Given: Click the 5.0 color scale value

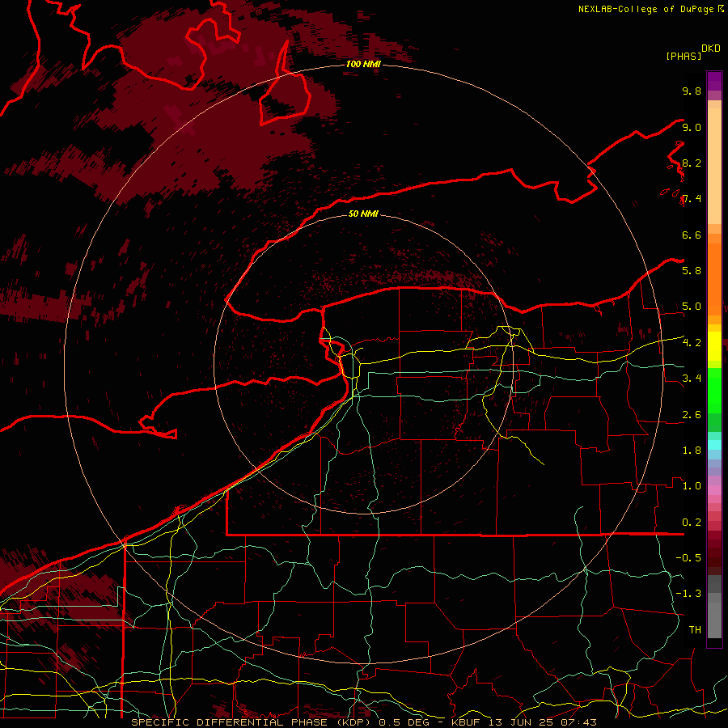Looking at the screenshot, I should 692,307.
